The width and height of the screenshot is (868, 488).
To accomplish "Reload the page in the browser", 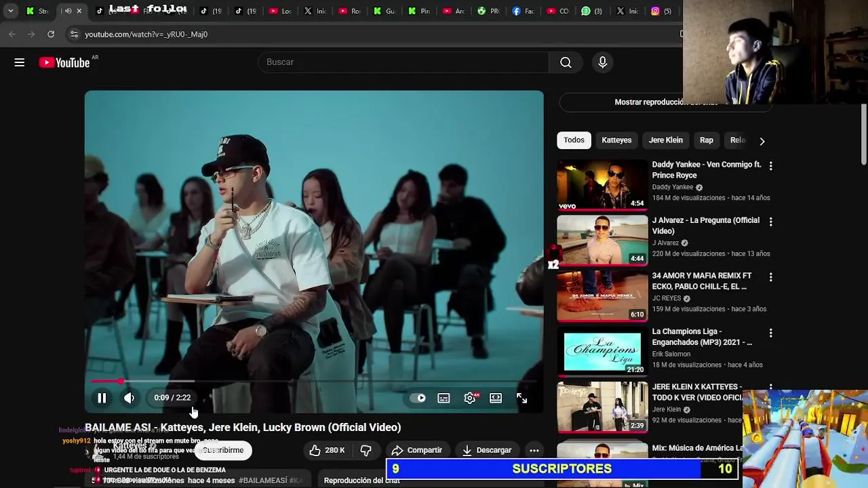I will (x=51, y=34).
